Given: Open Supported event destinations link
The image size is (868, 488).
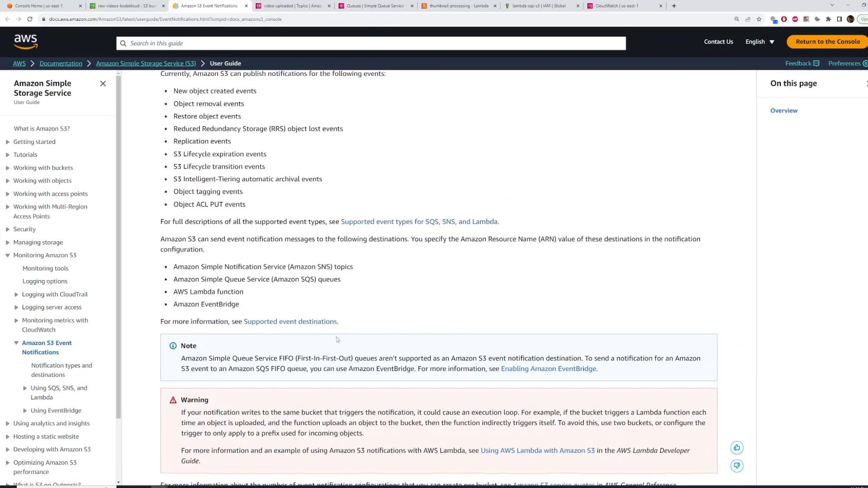Looking at the screenshot, I should coord(290,322).
